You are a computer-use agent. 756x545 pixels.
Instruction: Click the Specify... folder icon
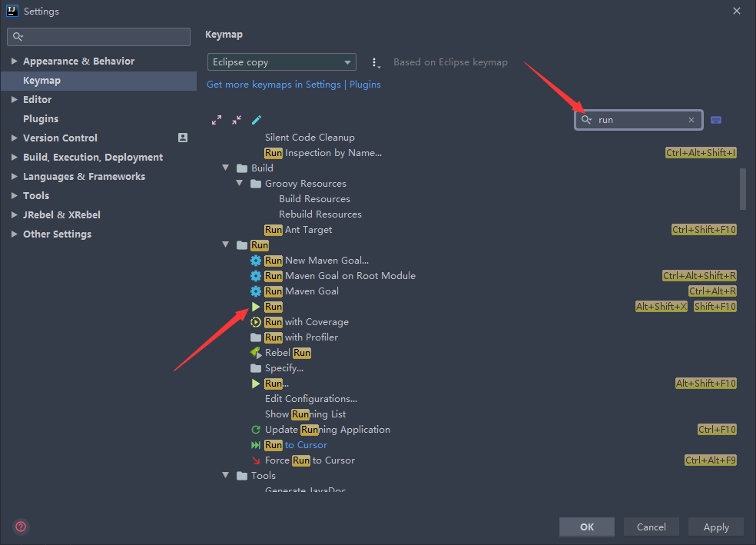(x=256, y=368)
